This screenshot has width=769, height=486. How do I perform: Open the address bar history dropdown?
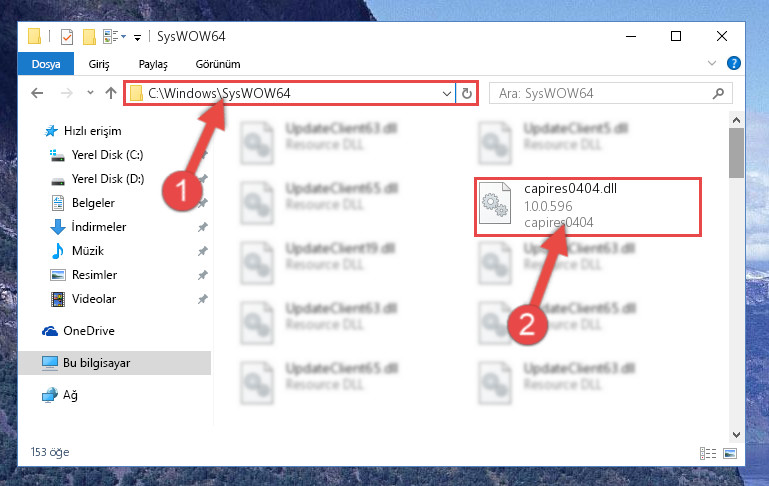(447, 93)
